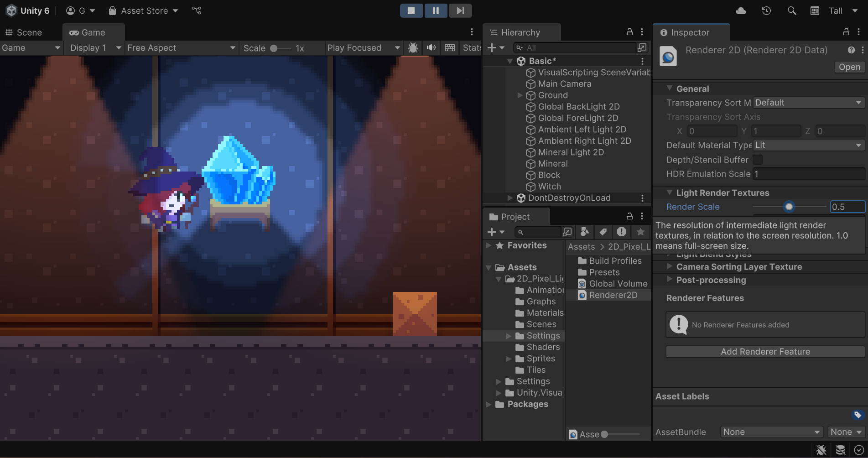This screenshot has width=868, height=458.
Task: Enable the Depth/Stencil Buffer checkbox
Action: tap(758, 160)
